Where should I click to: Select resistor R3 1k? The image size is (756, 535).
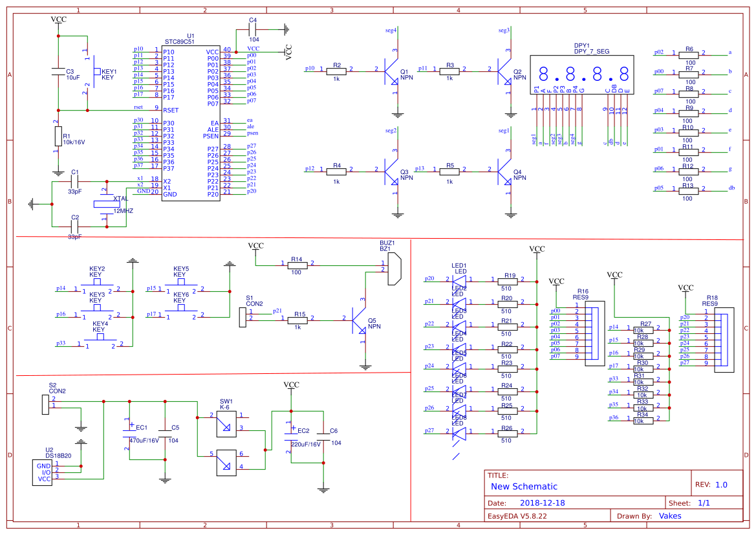point(449,71)
